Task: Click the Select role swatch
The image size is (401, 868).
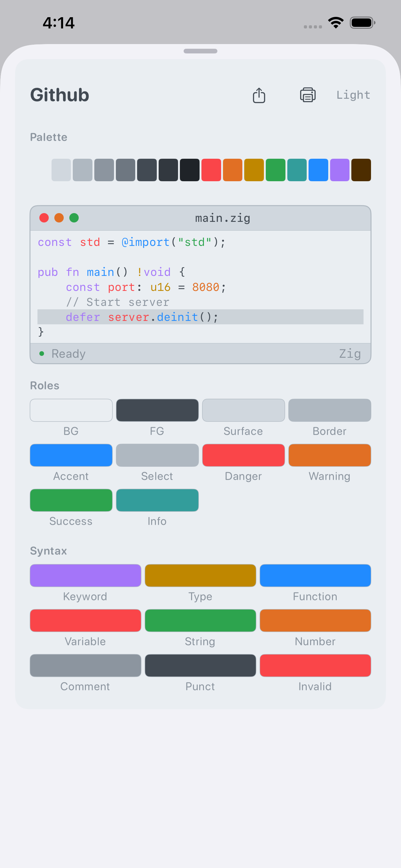Action: (x=157, y=455)
